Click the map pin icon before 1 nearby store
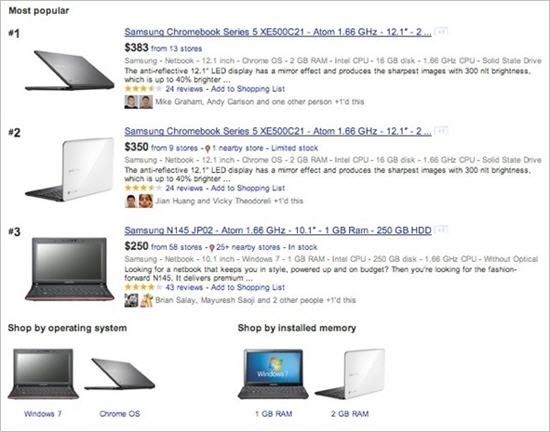Viewport: 550px width, 432px height. point(207,149)
